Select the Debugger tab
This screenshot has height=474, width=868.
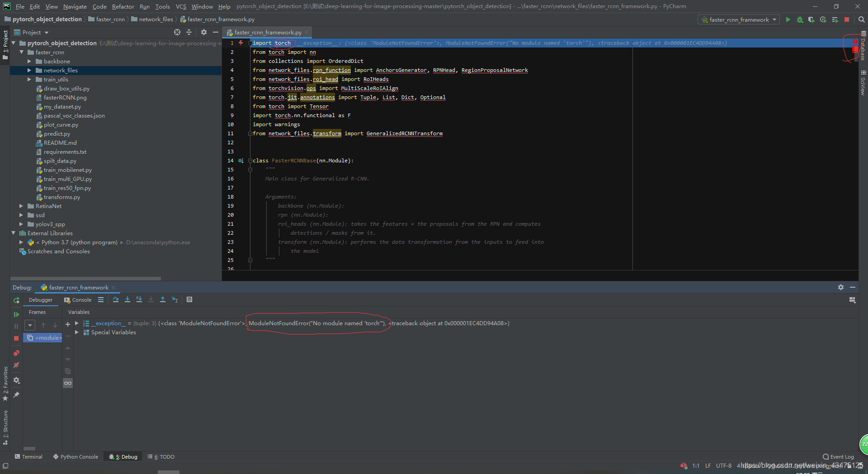click(x=41, y=300)
